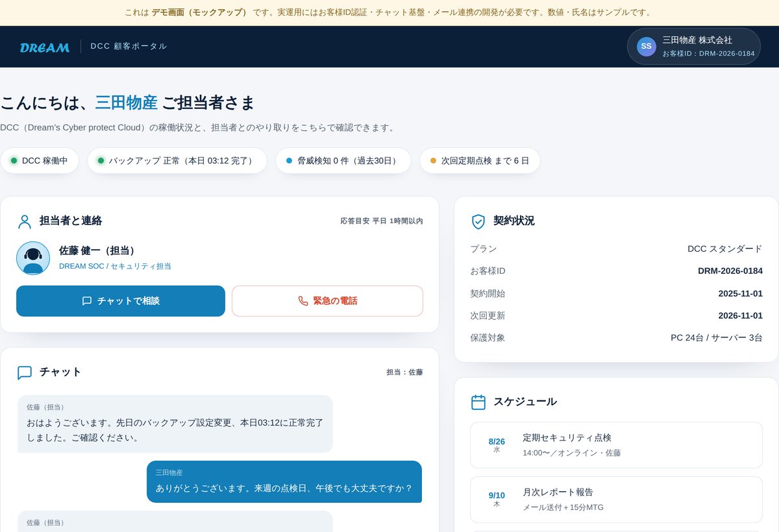Viewport: 779px width, 532px height.
Task: Click the DREAM logo in header
Action: pyautogui.click(x=45, y=47)
